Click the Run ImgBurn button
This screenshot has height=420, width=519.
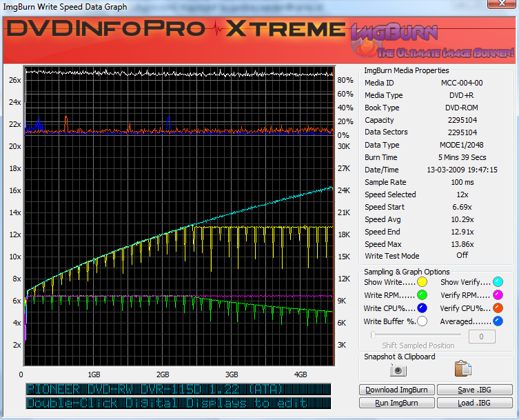tap(396, 403)
